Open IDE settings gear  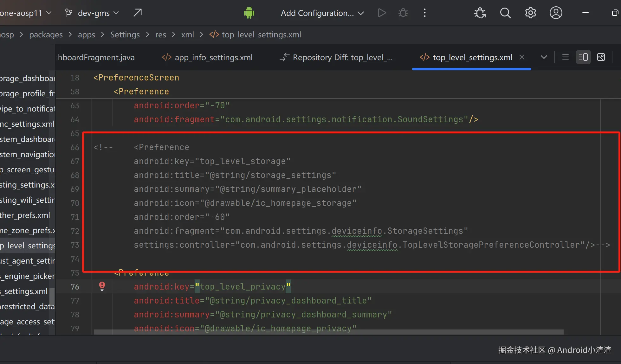530,13
